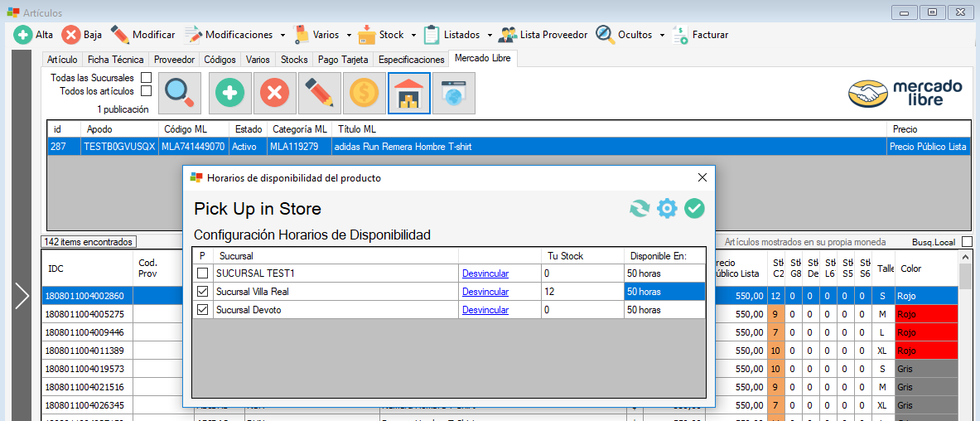980x421 pixels.
Task: Click the gold coin price button
Action: 364,93
